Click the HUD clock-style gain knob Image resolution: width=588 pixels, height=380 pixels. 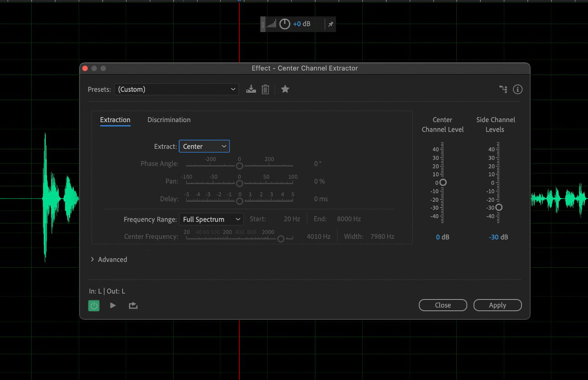pyautogui.click(x=285, y=24)
